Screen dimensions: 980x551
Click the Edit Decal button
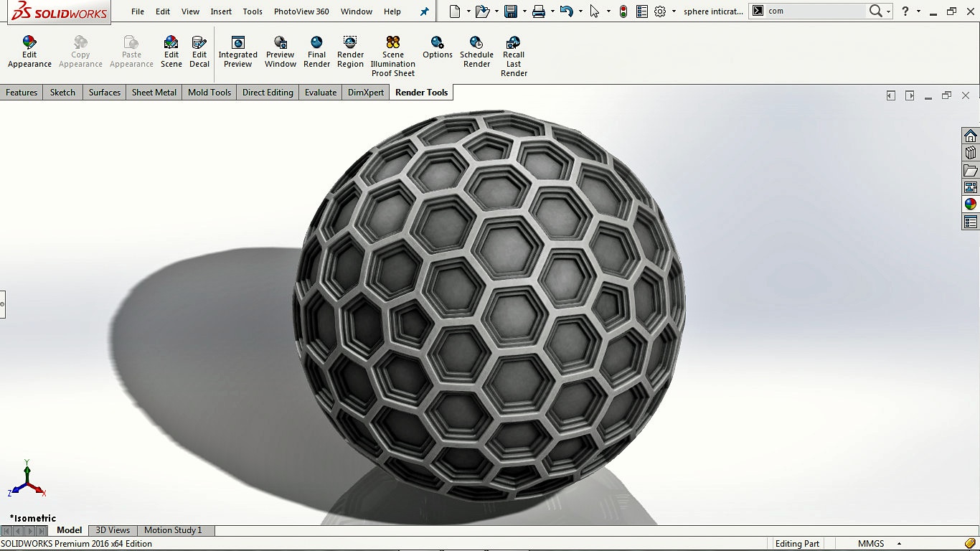coord(199,50)
